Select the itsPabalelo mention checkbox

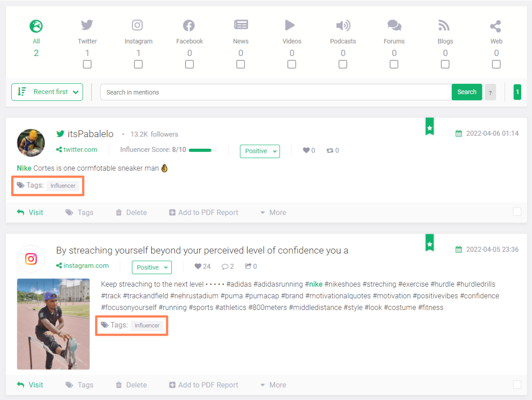tap(517, 212)
